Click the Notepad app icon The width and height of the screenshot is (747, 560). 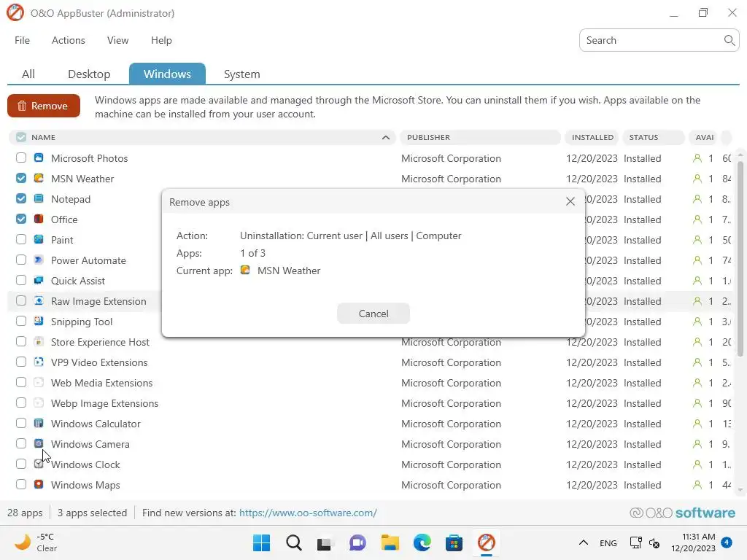[39, 198]
